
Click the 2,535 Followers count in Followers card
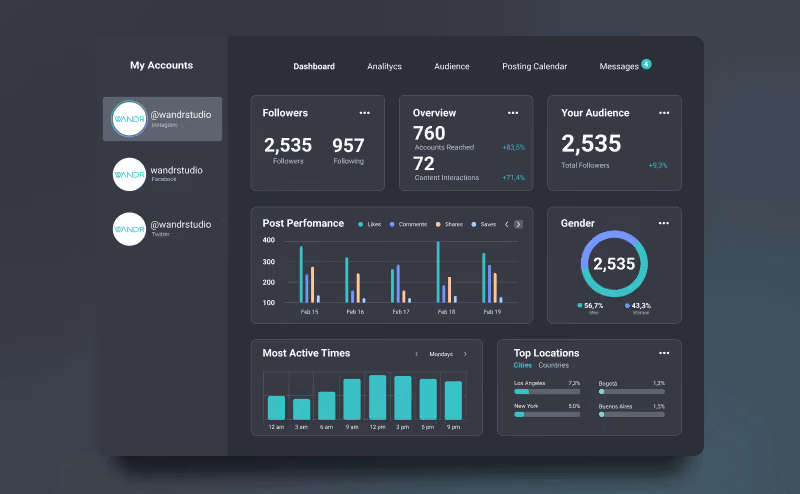[288, 145]
